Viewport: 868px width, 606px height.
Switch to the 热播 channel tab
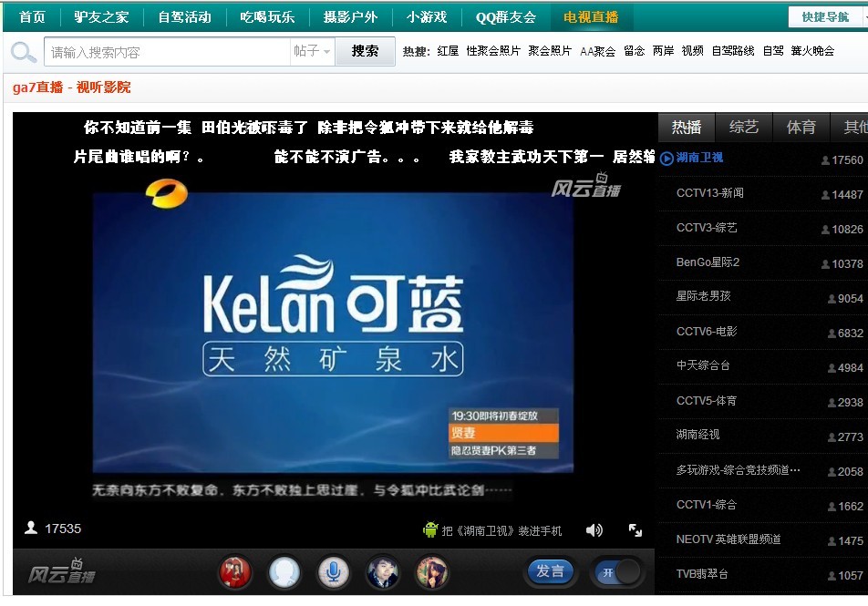687,128
